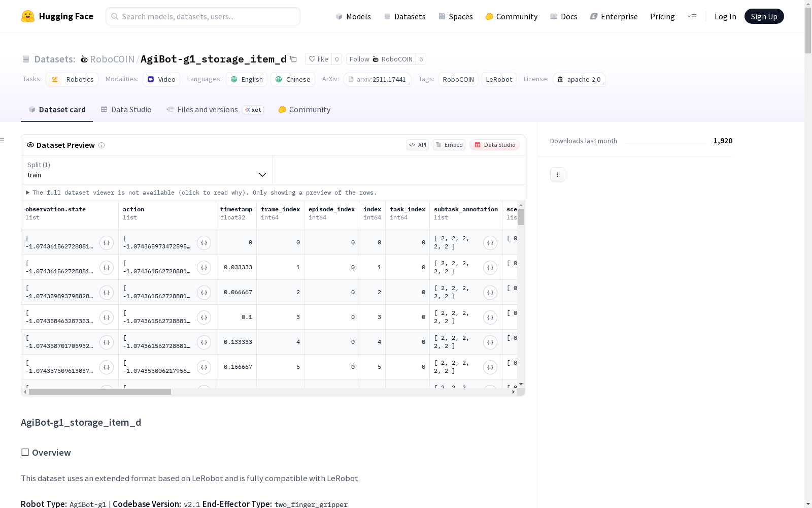The width and height of the screenshot is (812, 508).
Task: Click the Embed button
Action: [x=449, y=145]
